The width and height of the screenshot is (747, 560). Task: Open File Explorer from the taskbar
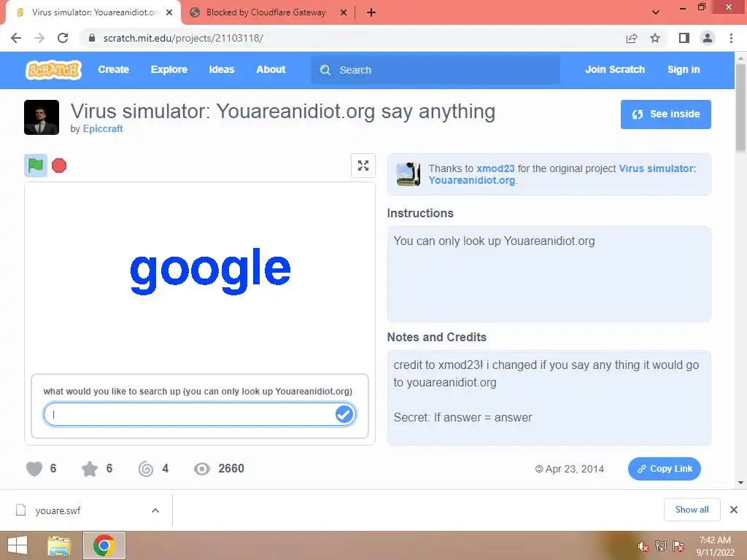(59, 545)
